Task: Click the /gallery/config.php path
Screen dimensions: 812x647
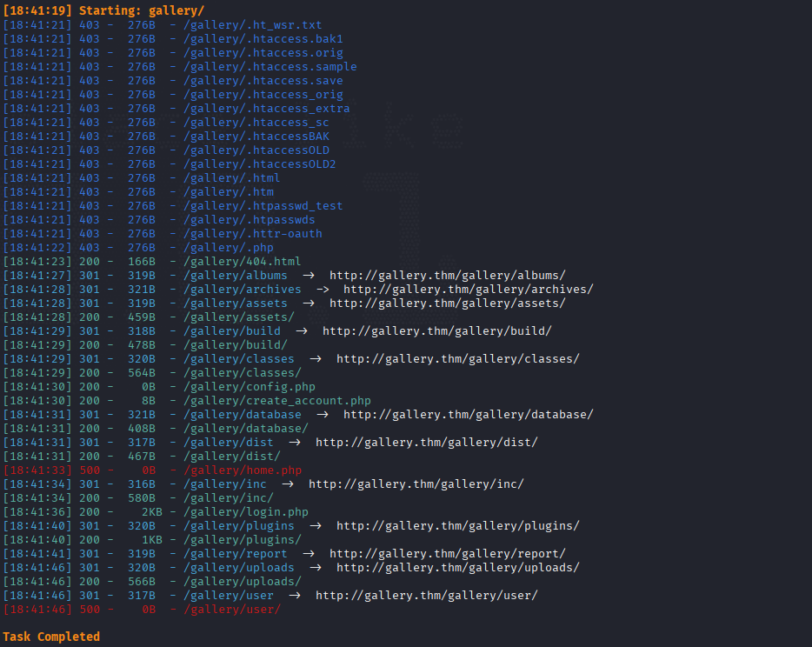Action: [x=250, y=387]
